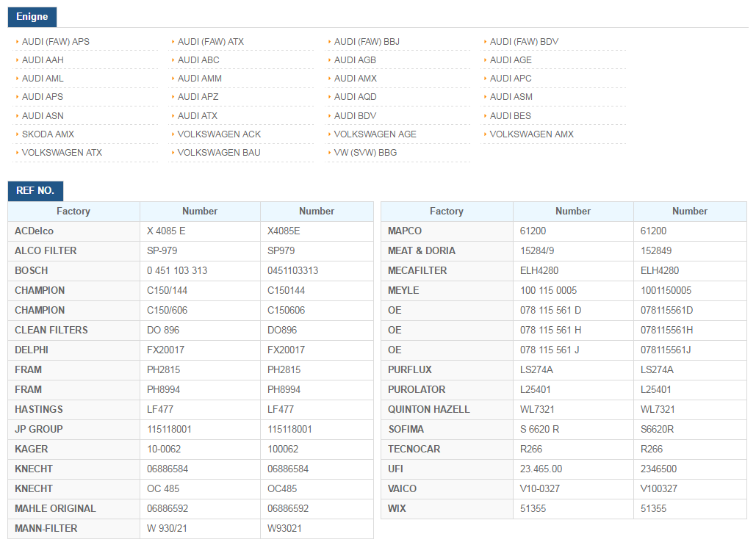Go to the AUDI ATX engine without FAW

pos(197,115)
